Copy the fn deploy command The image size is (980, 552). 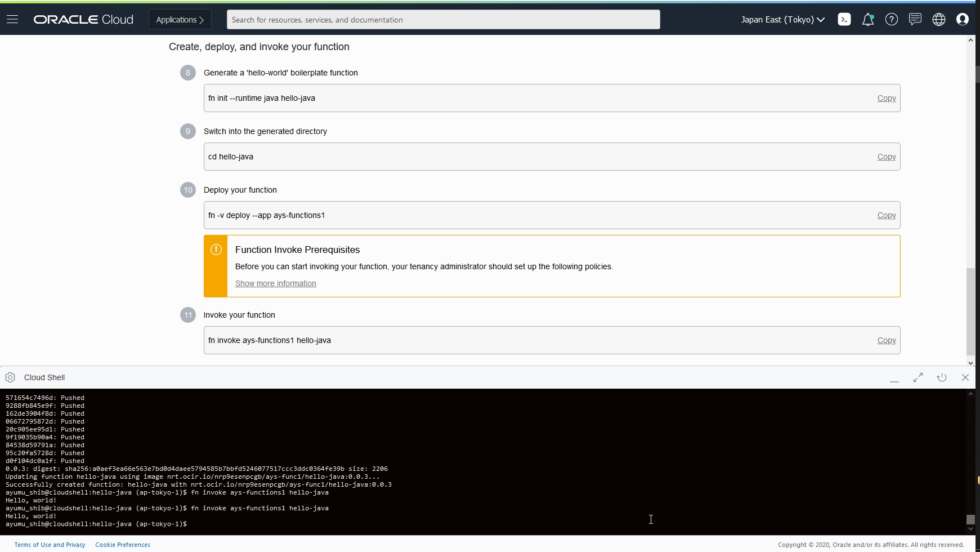click(887, 215)
